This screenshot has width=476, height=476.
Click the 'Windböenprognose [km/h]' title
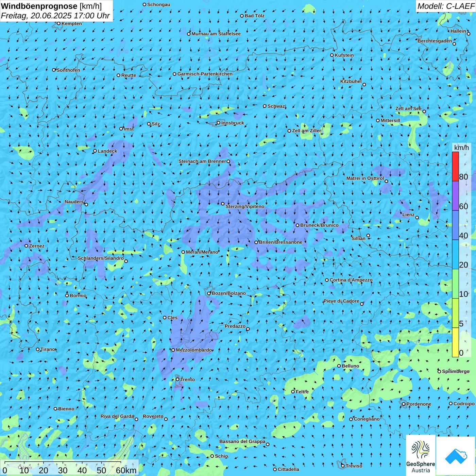[x=51, y=6]
